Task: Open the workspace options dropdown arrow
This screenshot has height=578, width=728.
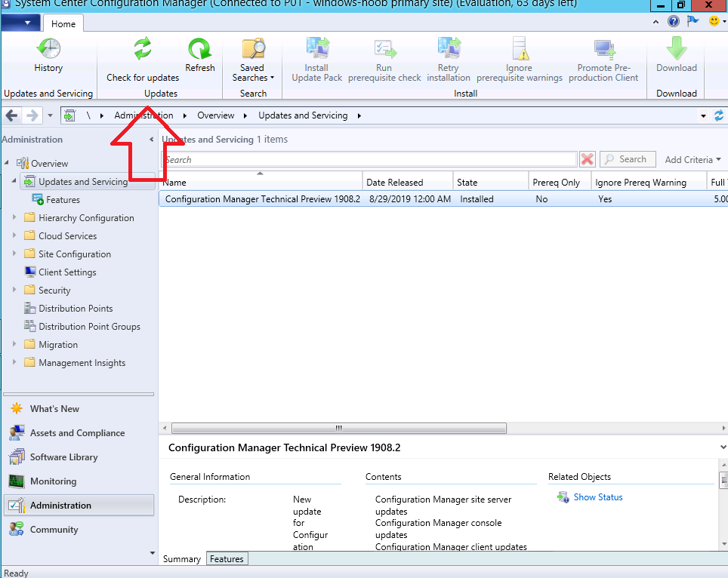Action: [153, 553]
